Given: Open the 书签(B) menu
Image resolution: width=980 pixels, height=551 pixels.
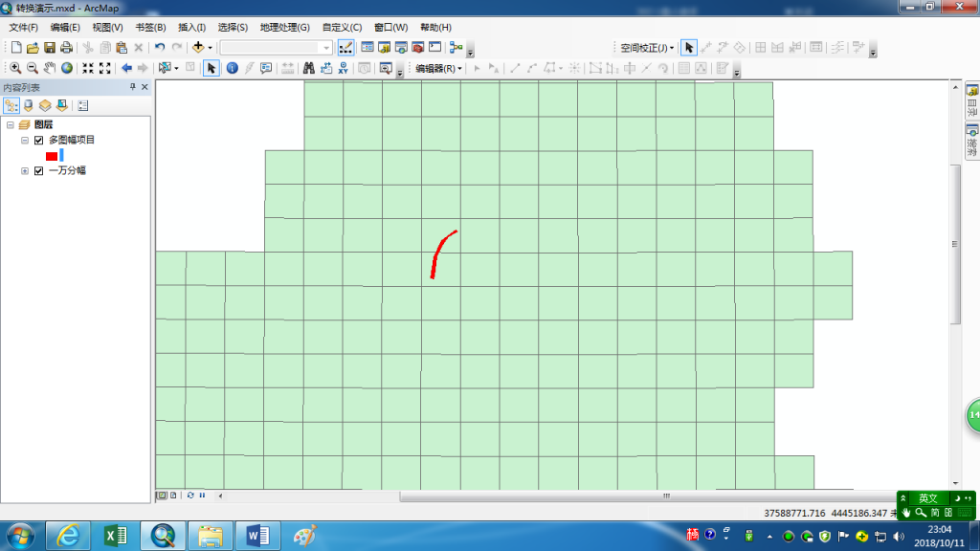Looking at the screenshot, I should click(150, 28).
